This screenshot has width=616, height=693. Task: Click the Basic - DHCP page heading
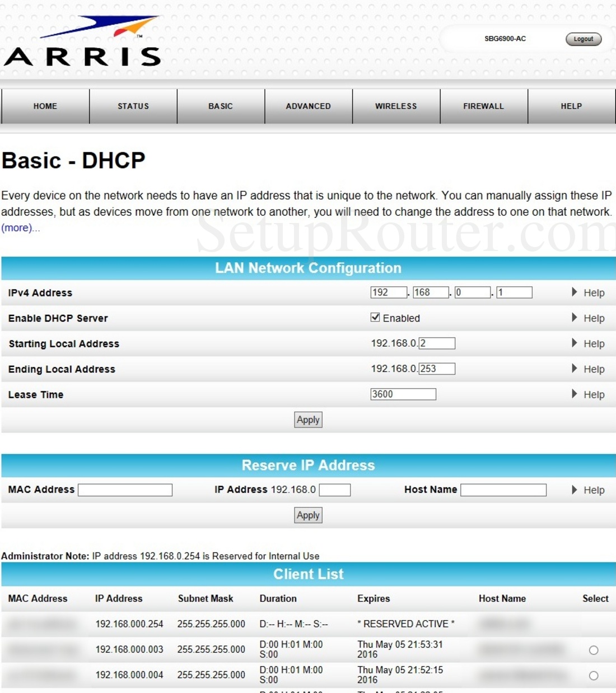[x=73, y=161]
